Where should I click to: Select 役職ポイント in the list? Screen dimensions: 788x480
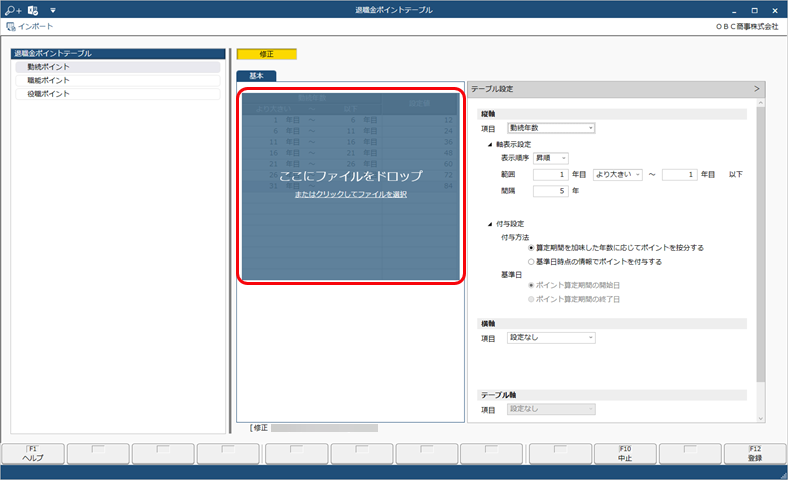click(118, 94)
